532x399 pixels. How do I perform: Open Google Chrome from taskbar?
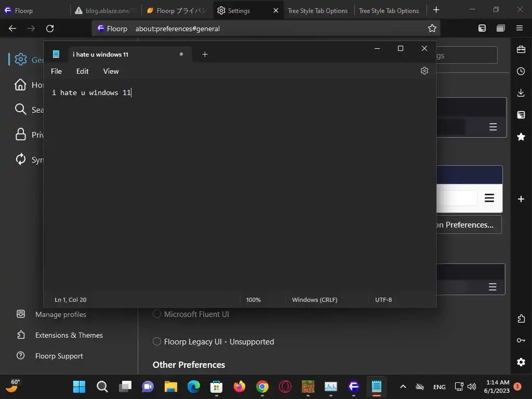pos(262,387)
